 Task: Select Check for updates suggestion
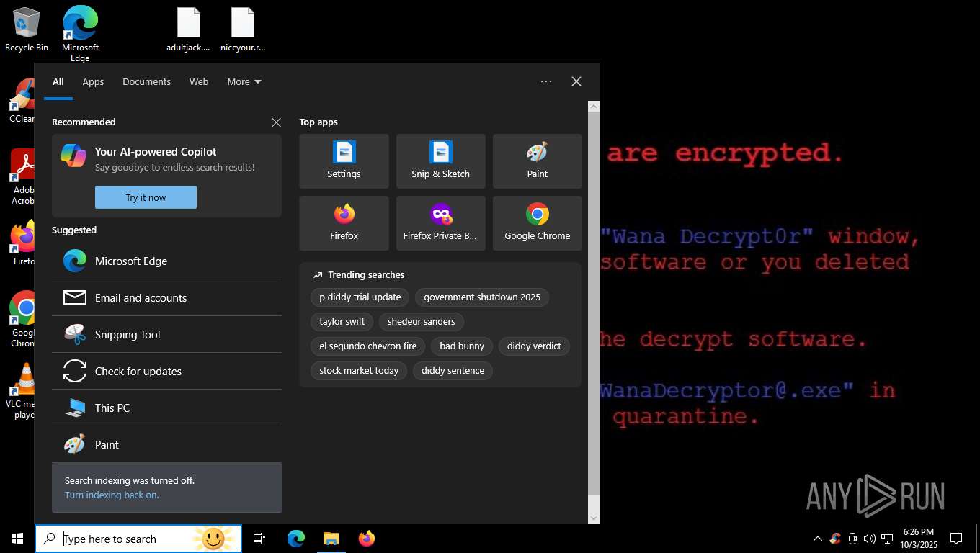(x=166, y=371)
